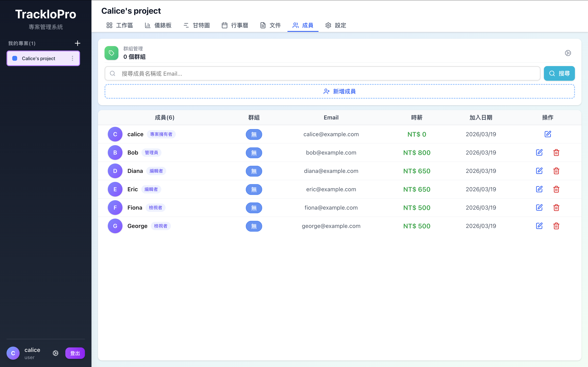Open George's group badge selector
The height and width of the screenshot is (367, 588).
[x=254, y=226]
